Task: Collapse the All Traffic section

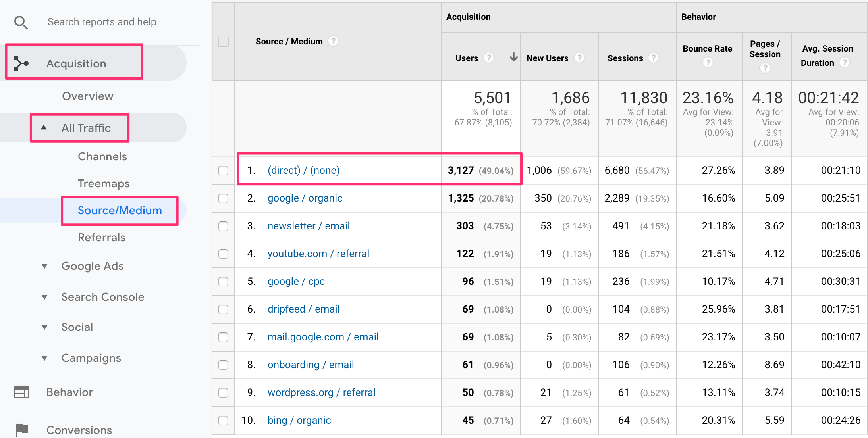Action: click(x=44, y=128)
